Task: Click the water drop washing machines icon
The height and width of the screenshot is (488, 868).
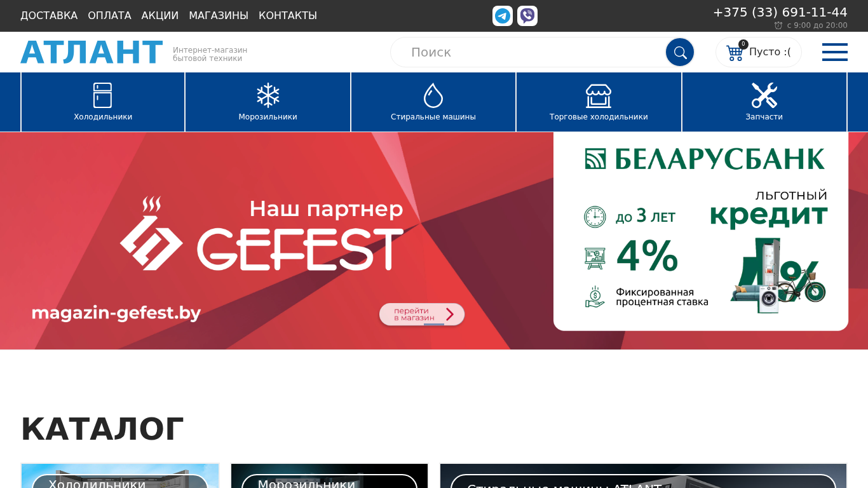Action: pos(433,95)
